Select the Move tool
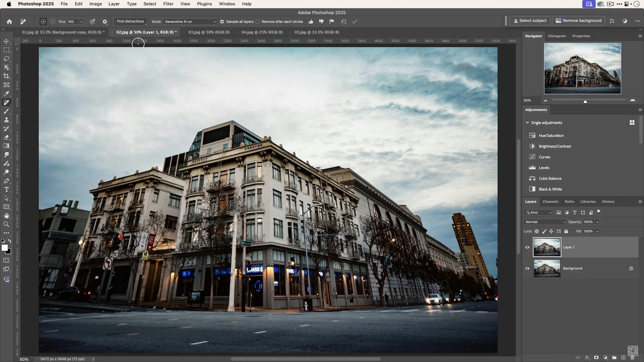 click(x=6, y=41)
